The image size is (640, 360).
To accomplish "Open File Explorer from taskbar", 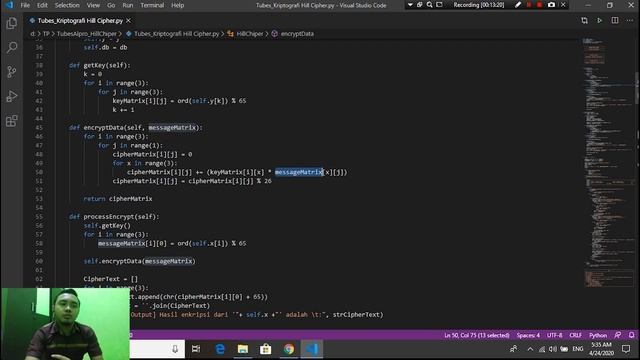I will (x=243, y=349).
